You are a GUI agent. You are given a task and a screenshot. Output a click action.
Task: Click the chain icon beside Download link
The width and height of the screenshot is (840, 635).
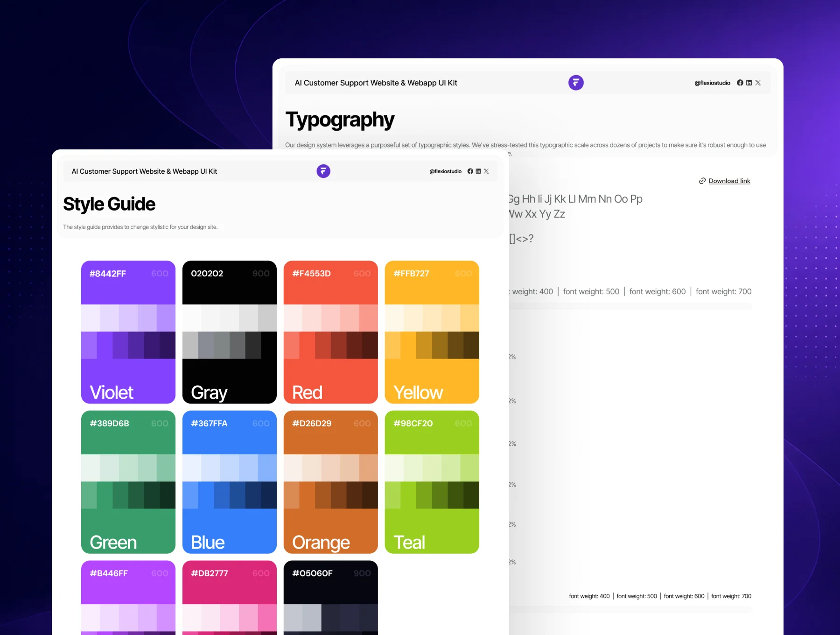(702, 181)
